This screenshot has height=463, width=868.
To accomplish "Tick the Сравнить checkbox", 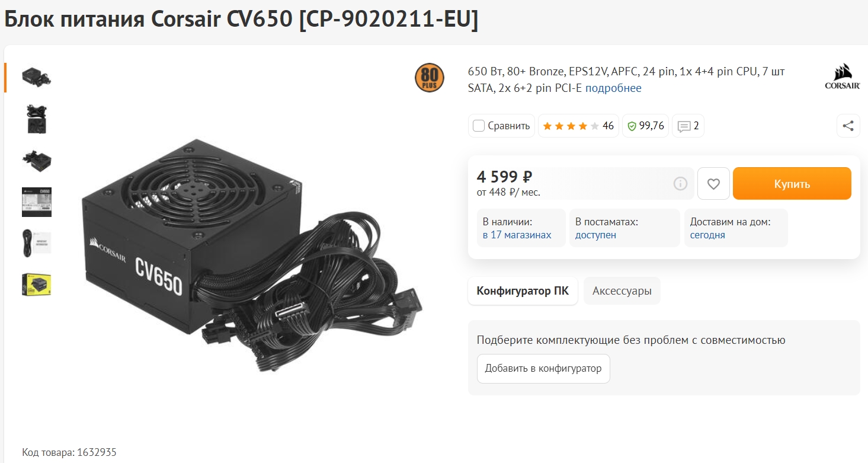I will (x=479, y=126).
